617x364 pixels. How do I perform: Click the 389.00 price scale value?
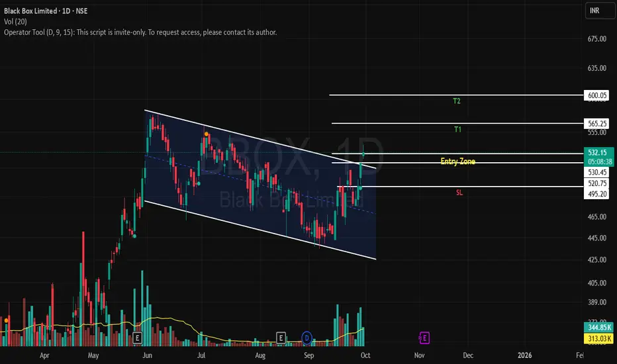point(596,302)
